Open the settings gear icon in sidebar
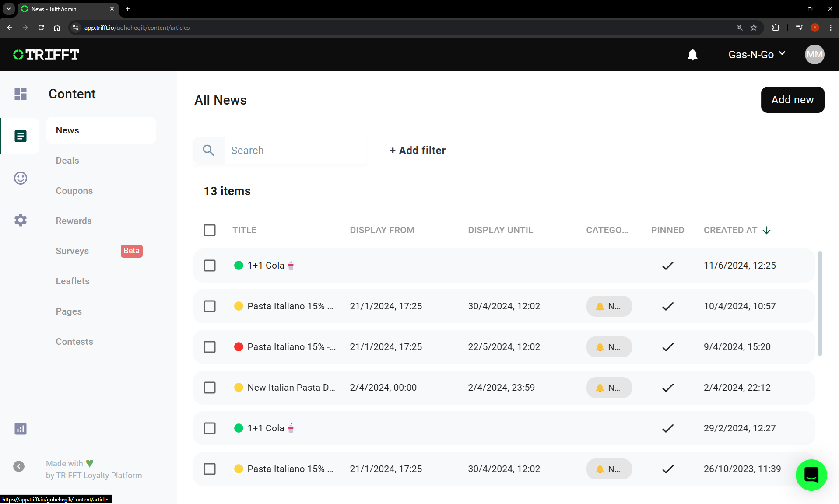 [21, 220]
